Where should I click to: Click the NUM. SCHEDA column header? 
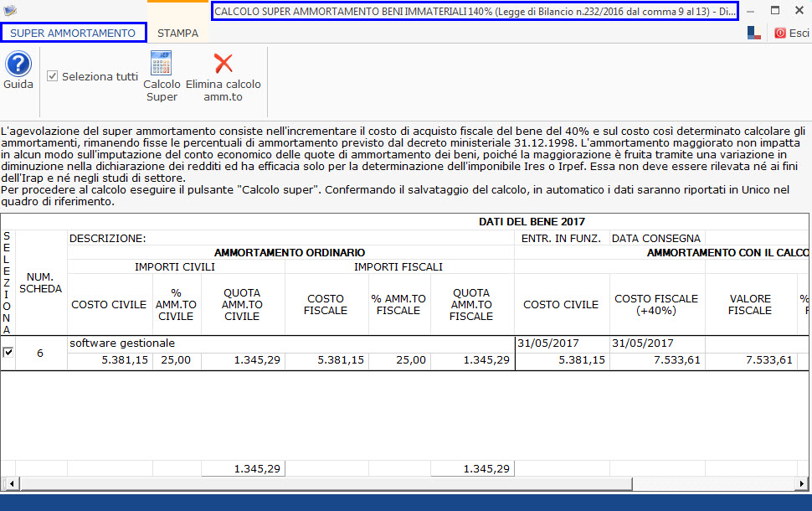(x=42, y=283)
